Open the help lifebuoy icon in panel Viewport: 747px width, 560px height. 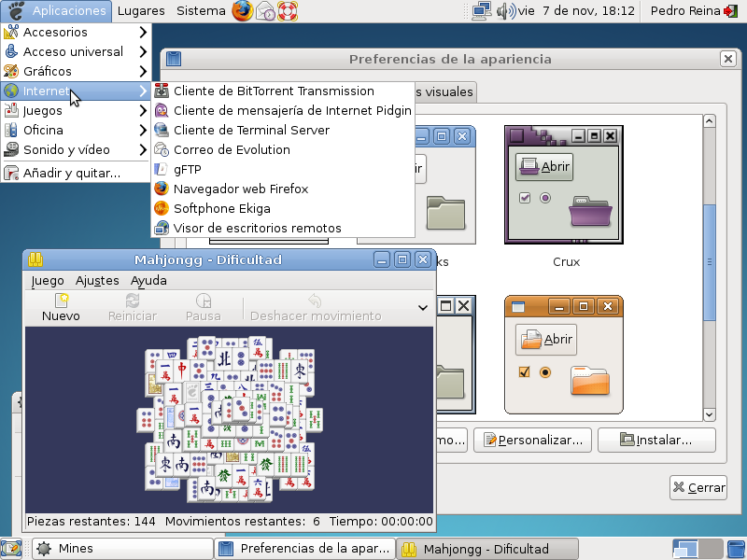tap(289, 11)
